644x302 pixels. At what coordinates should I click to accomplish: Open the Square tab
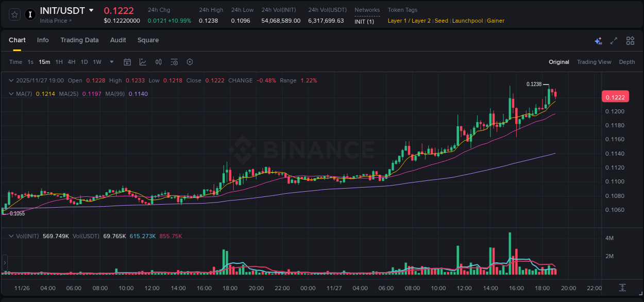[x=148, y=40]
